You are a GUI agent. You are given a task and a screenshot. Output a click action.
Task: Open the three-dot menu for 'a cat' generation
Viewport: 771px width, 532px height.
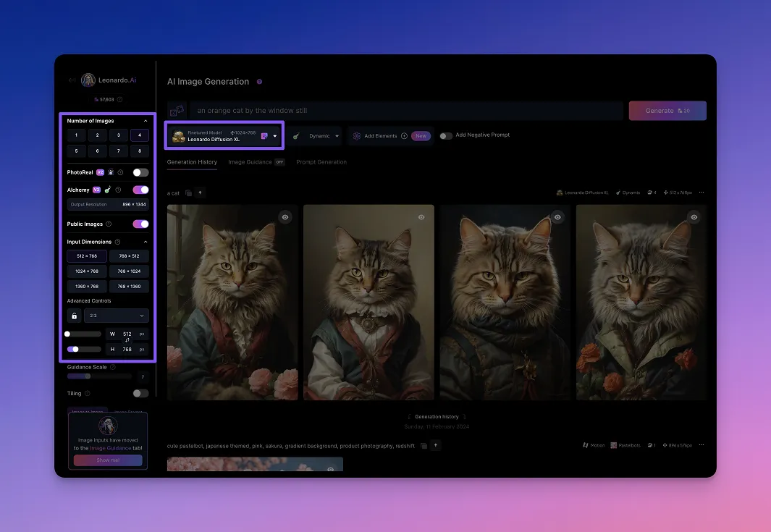coord(702,193)
